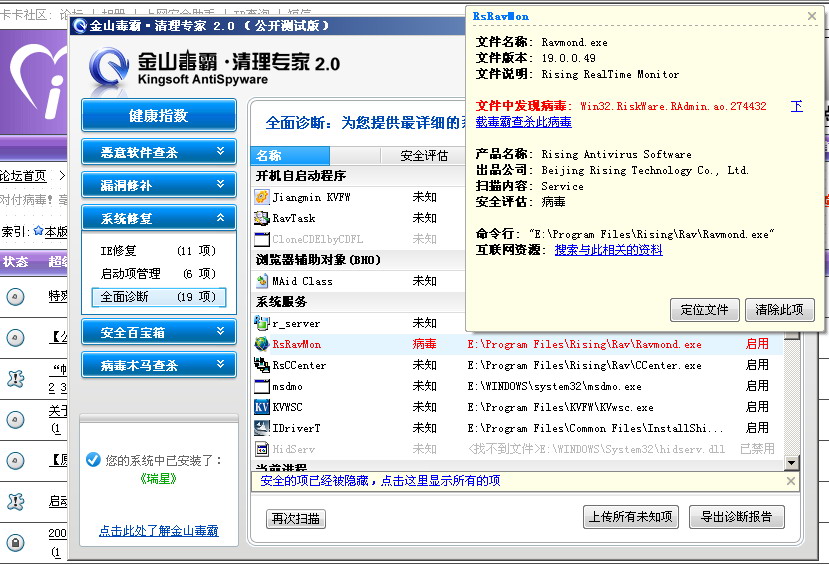Select the KVWSC row name

[x=287, y=407]
